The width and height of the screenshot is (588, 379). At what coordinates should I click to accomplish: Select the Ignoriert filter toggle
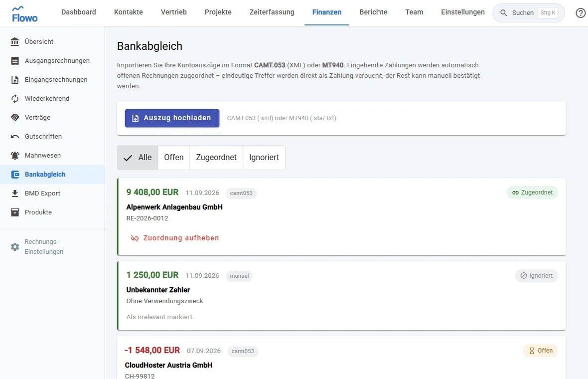click(x=264, y=158)
